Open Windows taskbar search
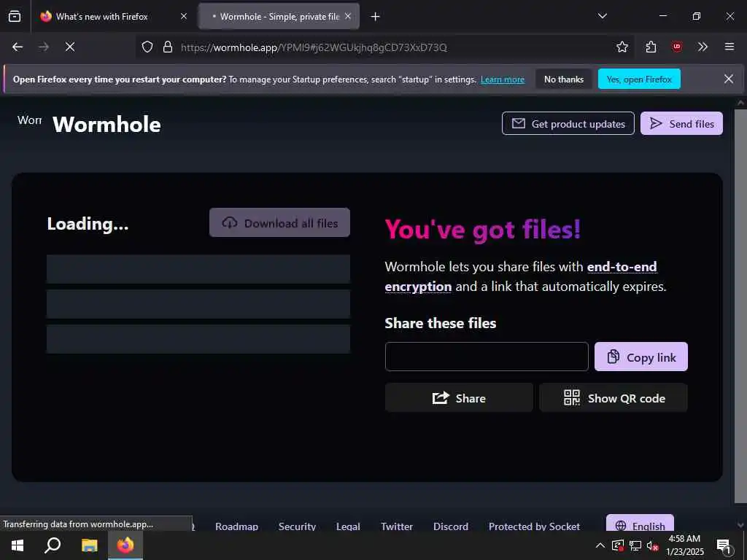Screen dimensions: 747x560 coord(53,545)
